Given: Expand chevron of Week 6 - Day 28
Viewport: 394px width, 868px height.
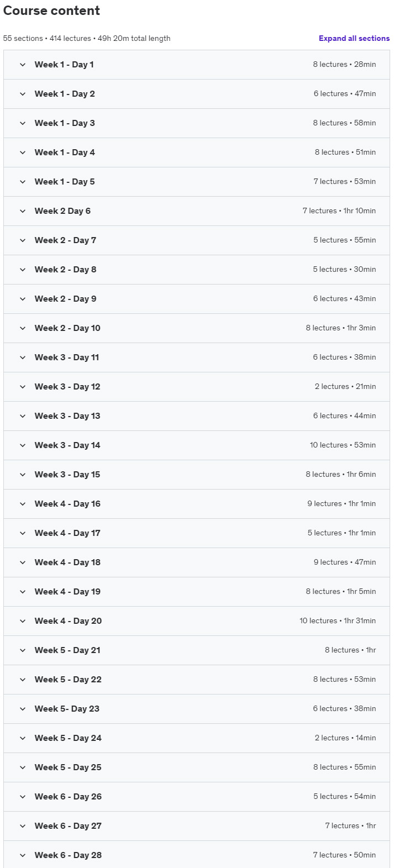Looking at the screenshot, I should 23,855.
